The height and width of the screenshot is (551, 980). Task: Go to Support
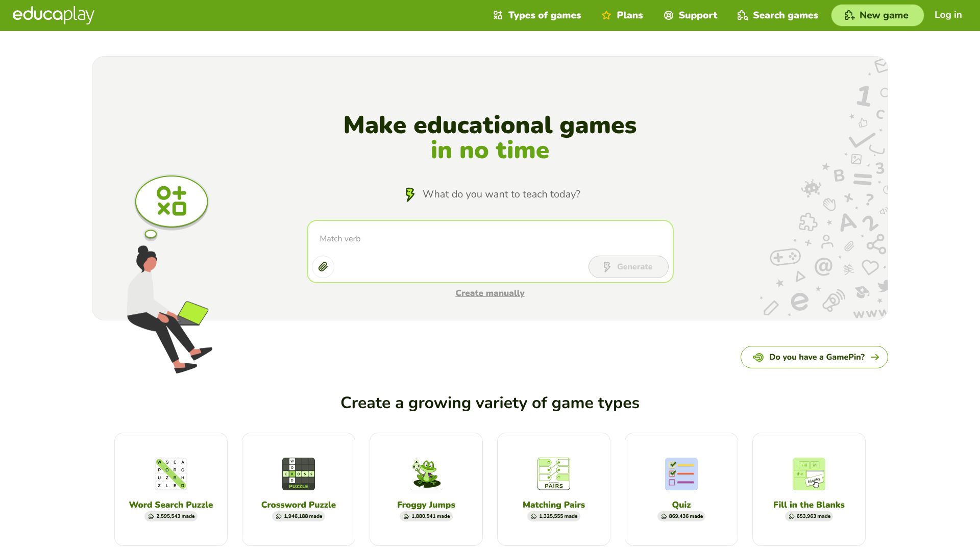point(691,15)
